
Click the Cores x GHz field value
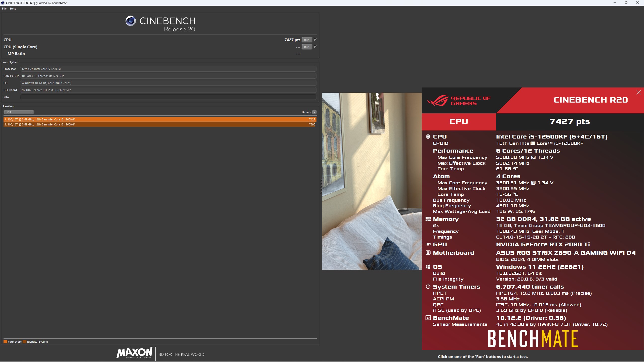coord(168,76)
